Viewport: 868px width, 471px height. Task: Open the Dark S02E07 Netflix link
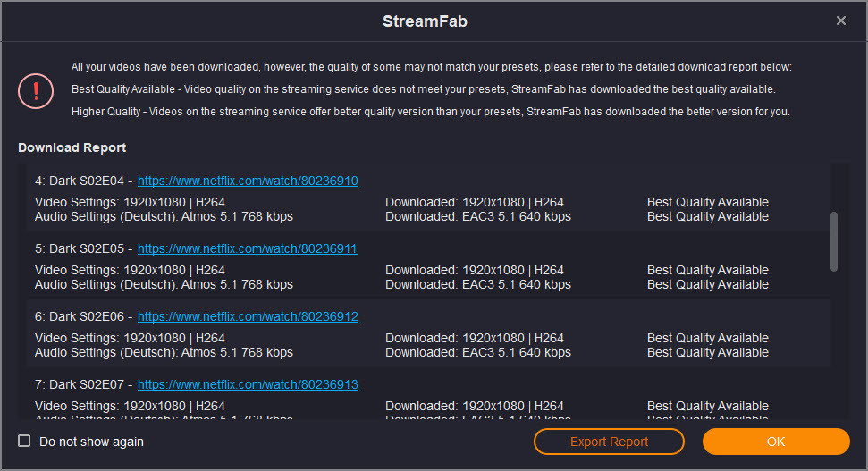tap(248, 384)
